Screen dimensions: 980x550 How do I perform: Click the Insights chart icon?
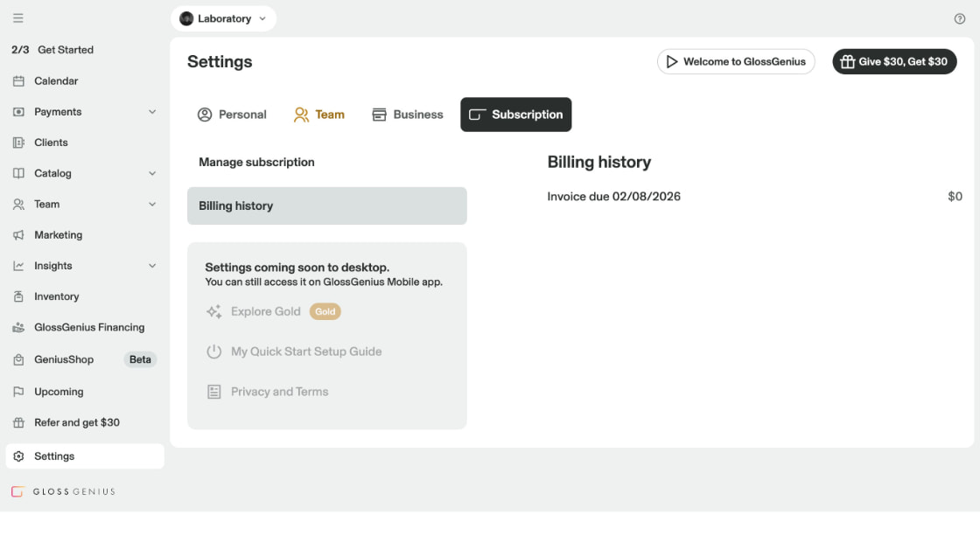pyautogui.click(x=18, y=266)
